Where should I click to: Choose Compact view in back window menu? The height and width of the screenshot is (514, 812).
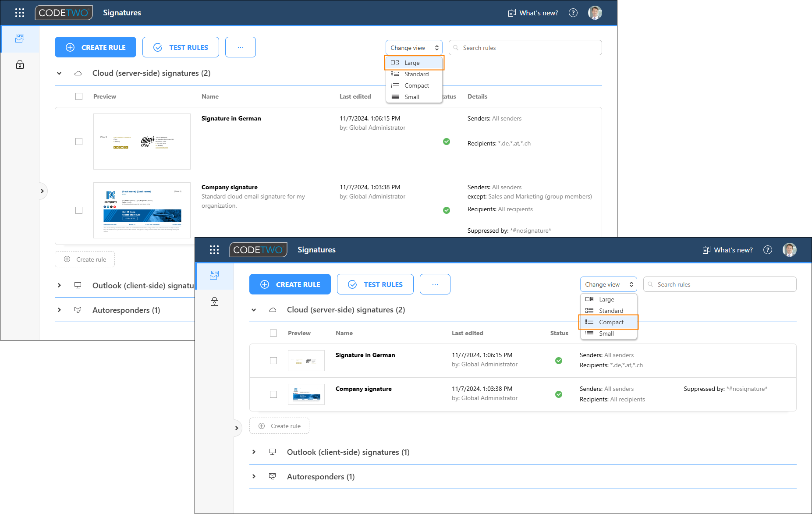click(x=414, y=85)
